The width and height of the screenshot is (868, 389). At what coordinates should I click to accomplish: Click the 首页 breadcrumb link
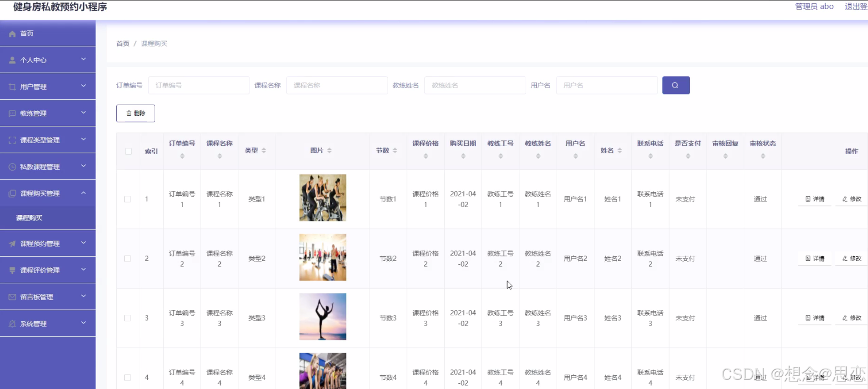pyautogui.click(x=123, y=44)
